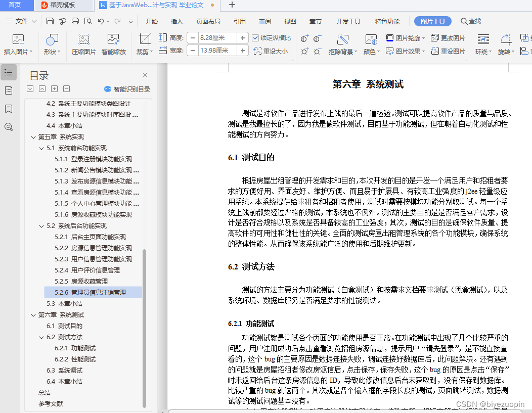Click the Print icon in quick toolbar
Screen dimensions: 532x413
coord(75,21)
